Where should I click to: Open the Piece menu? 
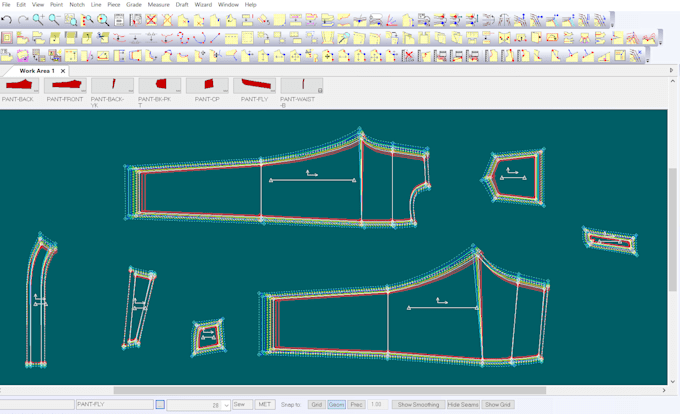(114, 4)
